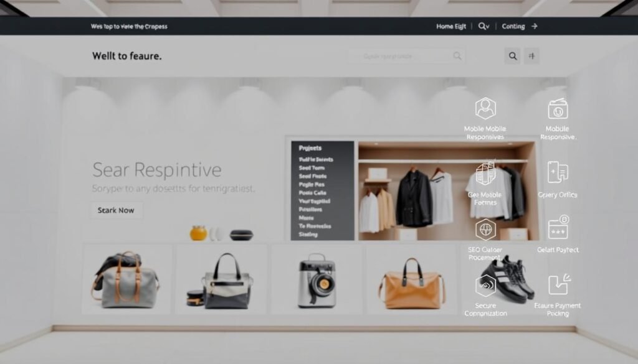The width and height of the screenshot is (638, 364).
Task: Open the Conting arrow menu item
Action: 519,27
